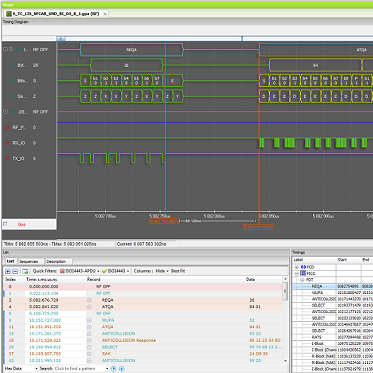Click the first blue search navigation icon
This screenshot has width=373, height=373.
[114, 369]
